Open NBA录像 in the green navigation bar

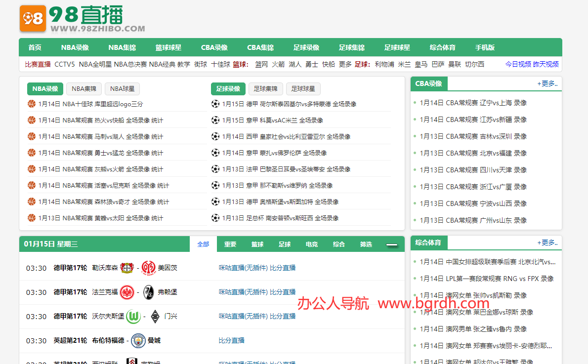click(75, 47)
